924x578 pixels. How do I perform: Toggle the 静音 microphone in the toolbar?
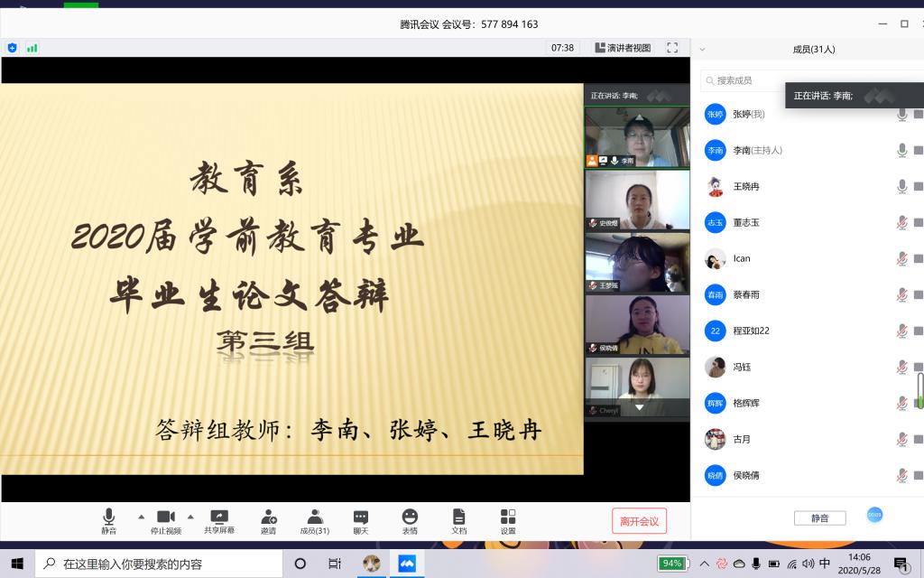point(108,521)
